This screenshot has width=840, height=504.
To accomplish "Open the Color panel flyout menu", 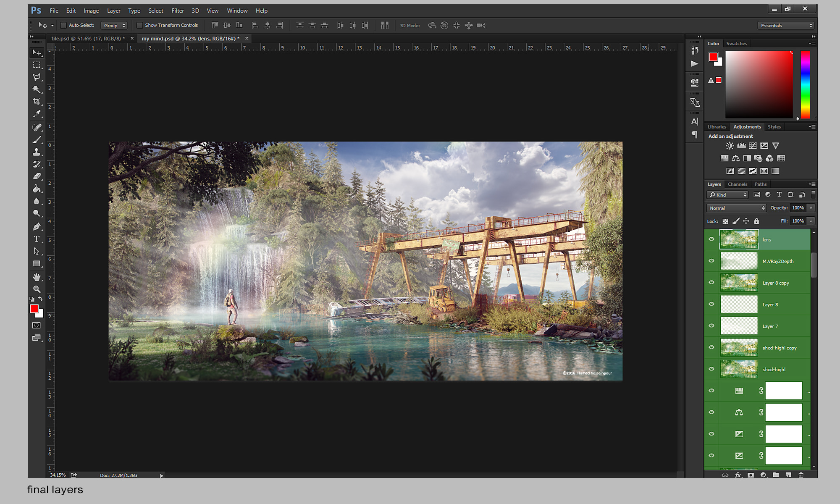I will [813, 44].
